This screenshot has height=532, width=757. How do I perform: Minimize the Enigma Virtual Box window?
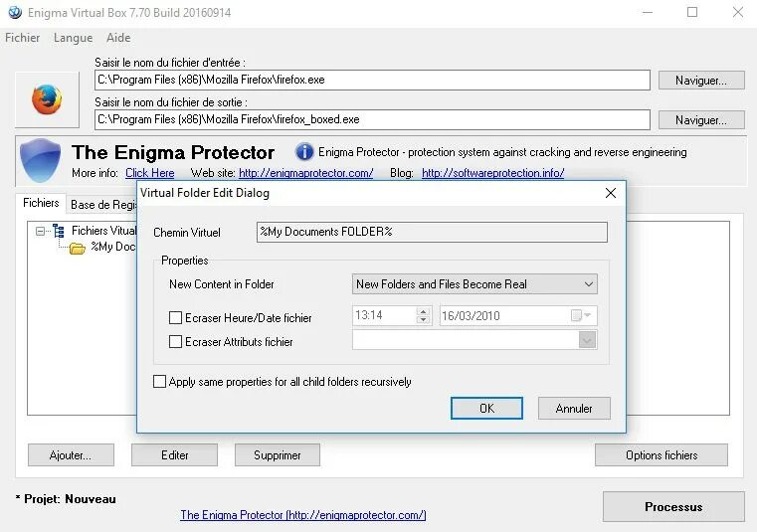coord(648,12)
